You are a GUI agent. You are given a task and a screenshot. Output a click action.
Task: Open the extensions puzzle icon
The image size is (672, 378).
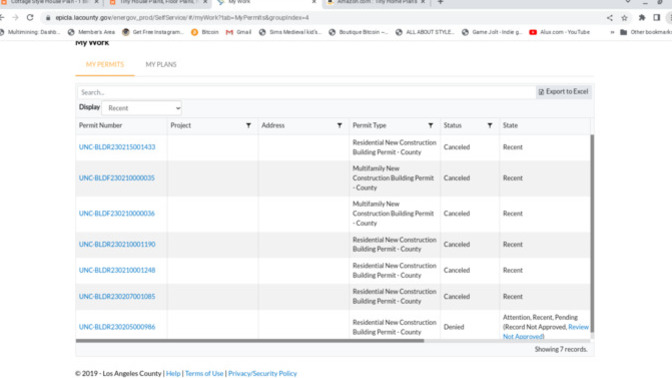tap(642, 18)
